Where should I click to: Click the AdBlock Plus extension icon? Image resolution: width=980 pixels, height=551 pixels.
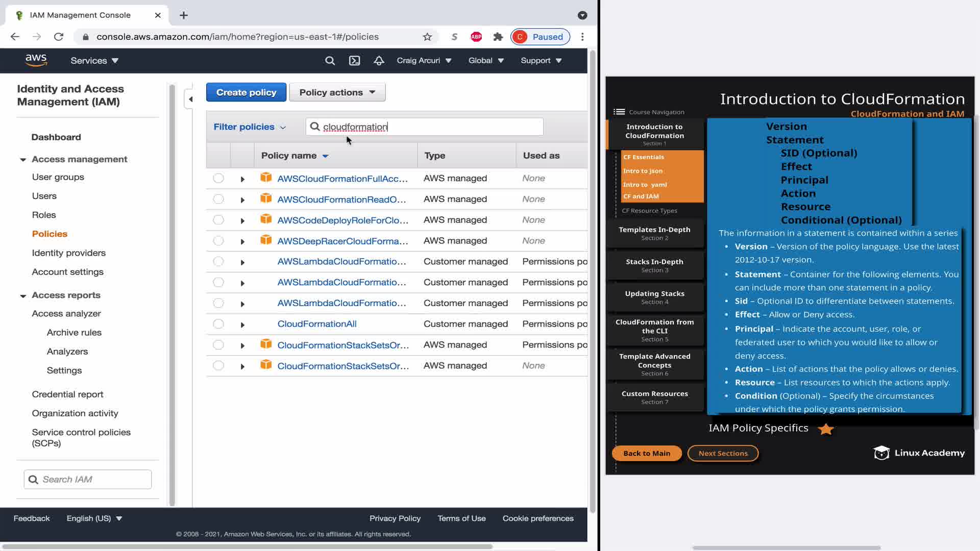[x=476, y=37]
